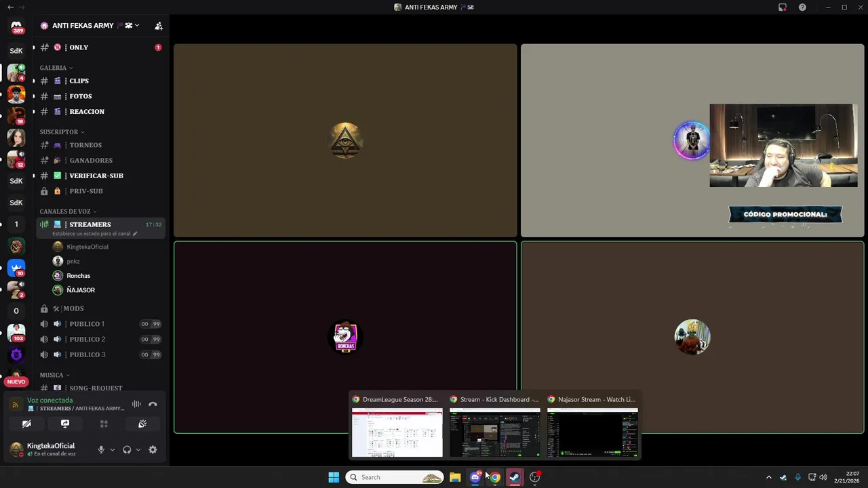The image size is (868, 488).
Task: Edit channel status via pencil icon
Action: [x=135, y=234]
